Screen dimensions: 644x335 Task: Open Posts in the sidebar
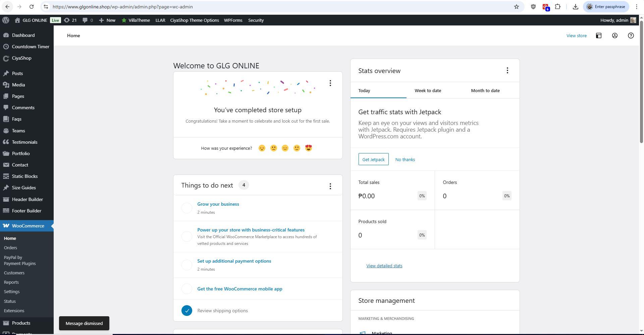(x=17, y=73)
